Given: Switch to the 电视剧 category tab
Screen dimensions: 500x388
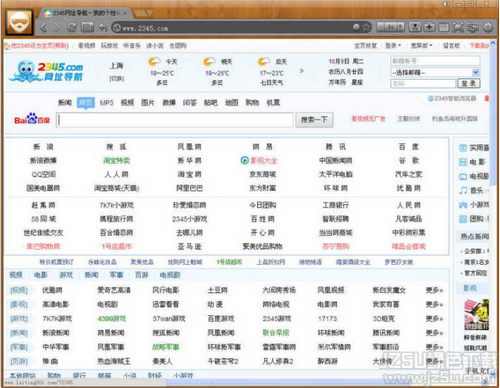Looking at the screenshot, I should coord(170,275).
